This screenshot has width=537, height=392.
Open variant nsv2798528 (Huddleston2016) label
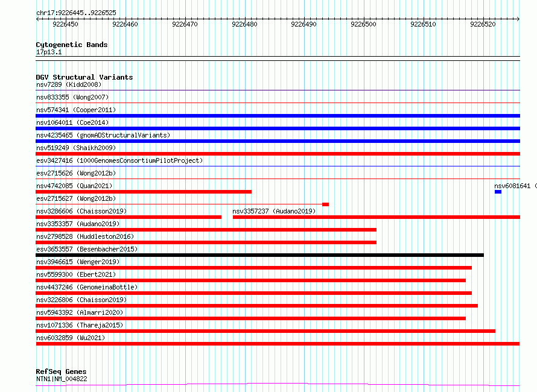[x=85, y=236]
